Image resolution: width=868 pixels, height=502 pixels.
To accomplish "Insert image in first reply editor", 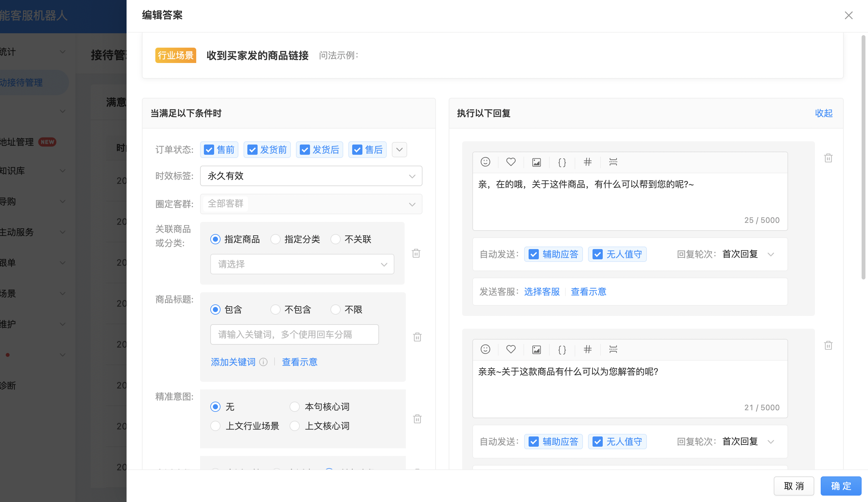I will tap(536, 162).
